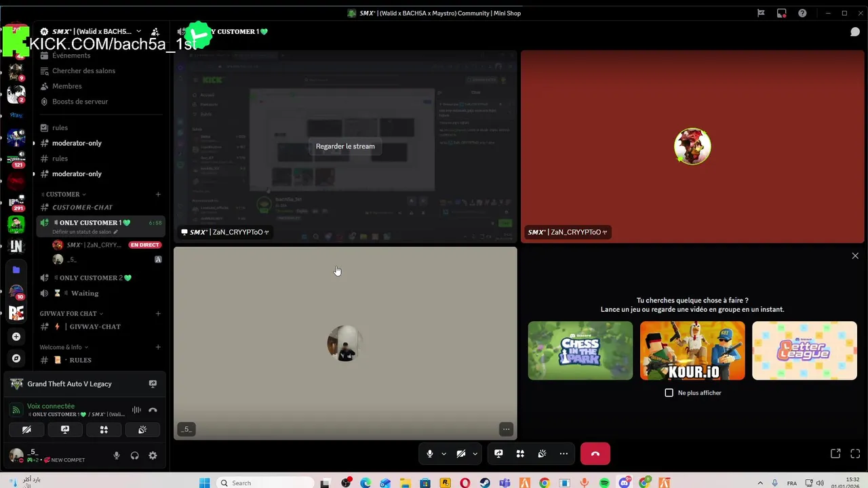The width and height of the screenshot is (868, 488).
Task: Click the Windows taskbar Search box
Action: tap(267, 483)
